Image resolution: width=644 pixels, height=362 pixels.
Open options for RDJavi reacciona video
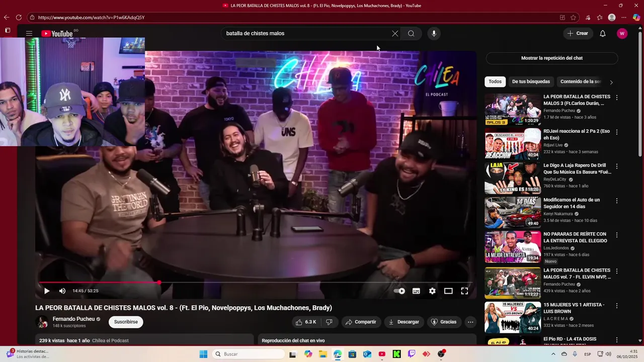click(617, 132)
